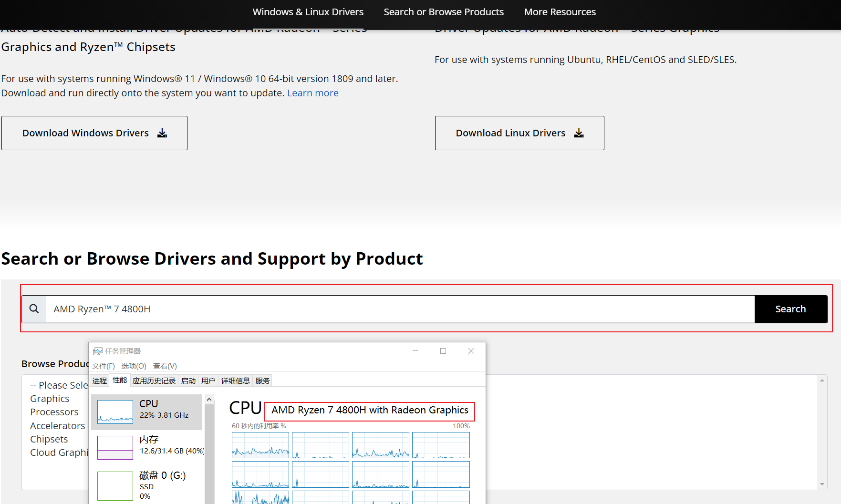Click scroll-down arrow of product list

pos(821,484)
